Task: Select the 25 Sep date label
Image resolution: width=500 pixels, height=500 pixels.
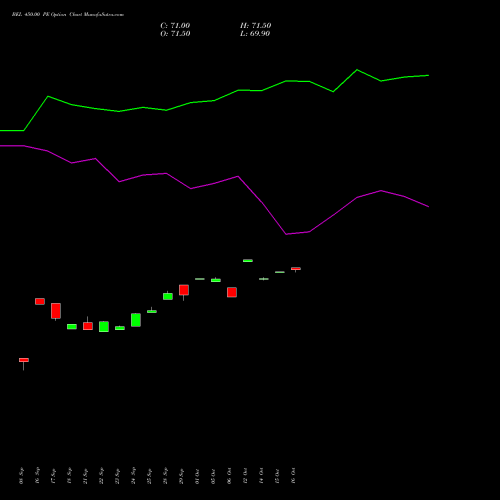Action: coord(149,476)
